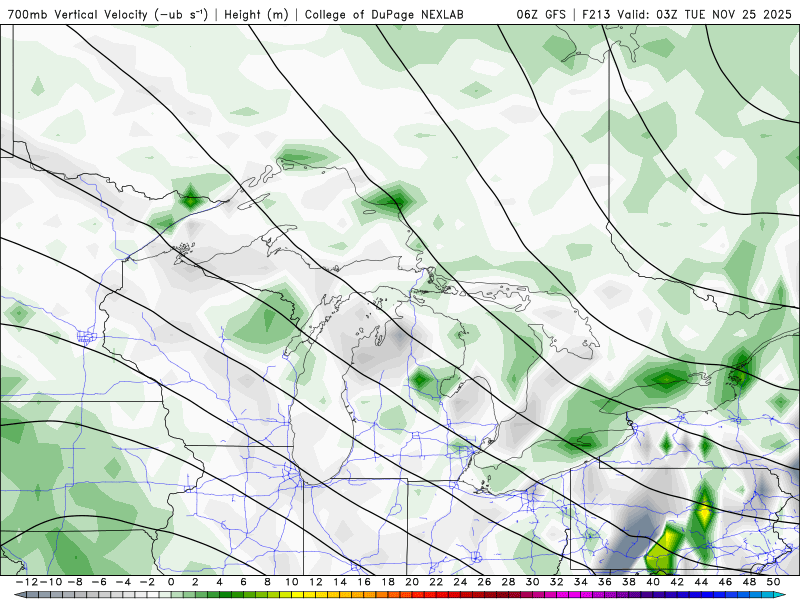Click the '20' colorbar scale label
The height and width of the screenshot is (600, 800).
[x=412, y=582]
